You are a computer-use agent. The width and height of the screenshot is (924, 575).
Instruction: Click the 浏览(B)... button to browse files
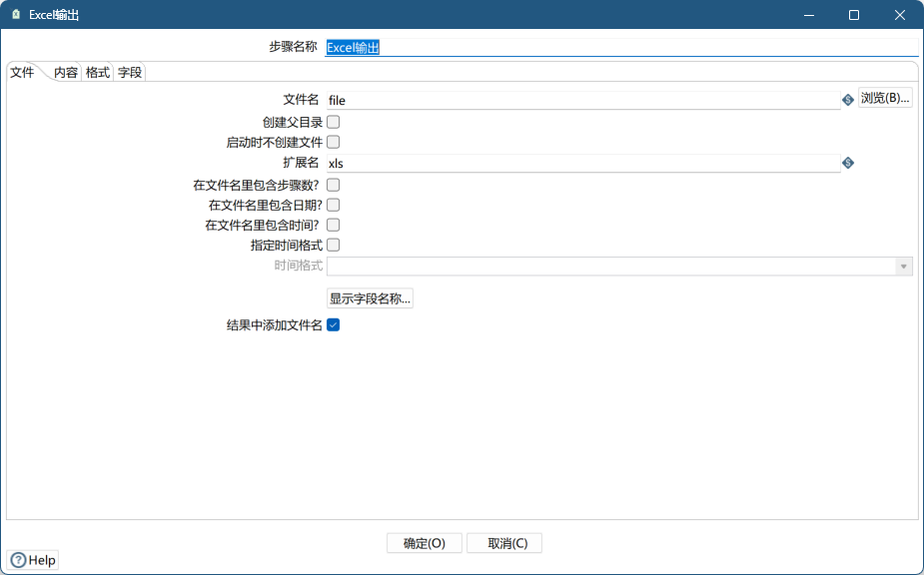tap(887, 99)
